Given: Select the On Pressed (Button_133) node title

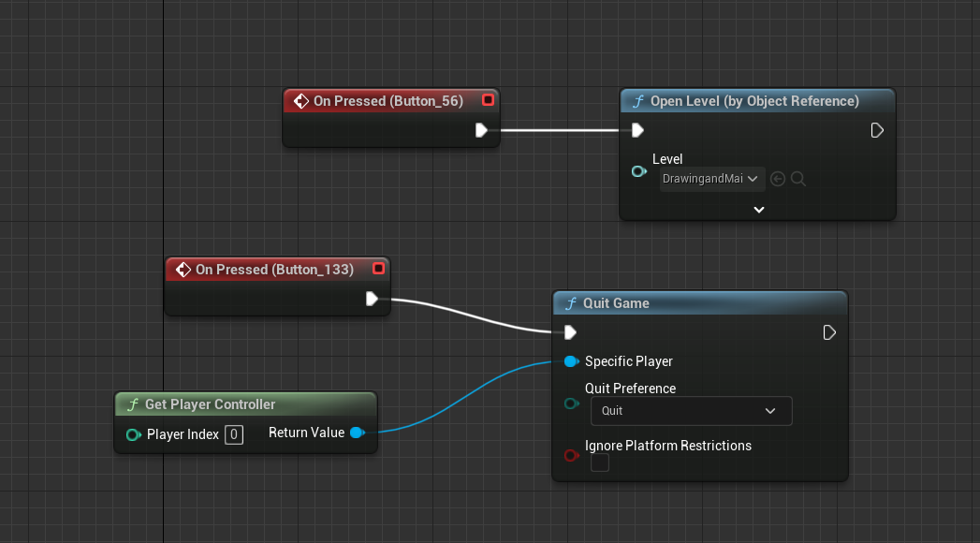Looking at the screenshot, I should coord(274,270).
